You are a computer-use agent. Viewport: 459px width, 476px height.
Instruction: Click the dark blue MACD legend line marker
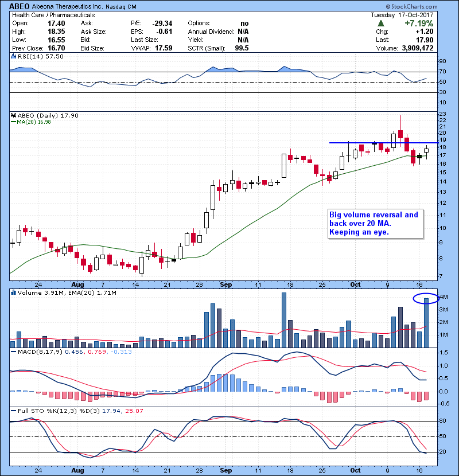(13, 352)
